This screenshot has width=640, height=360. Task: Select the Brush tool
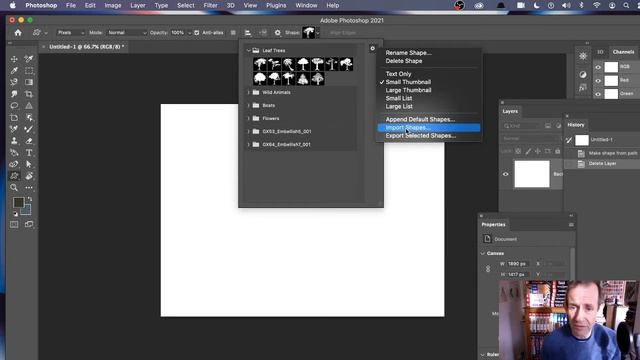(29, 129)
